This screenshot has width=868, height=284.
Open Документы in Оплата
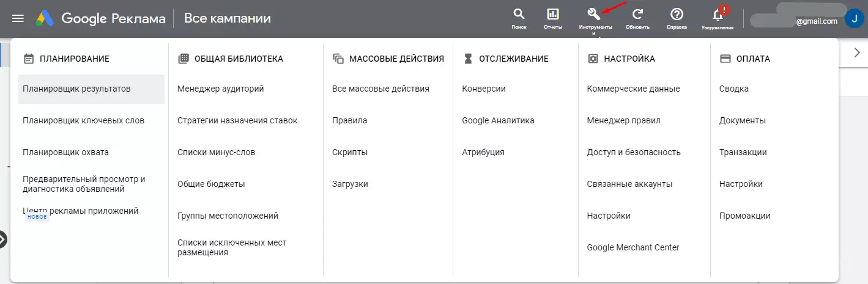743,120
